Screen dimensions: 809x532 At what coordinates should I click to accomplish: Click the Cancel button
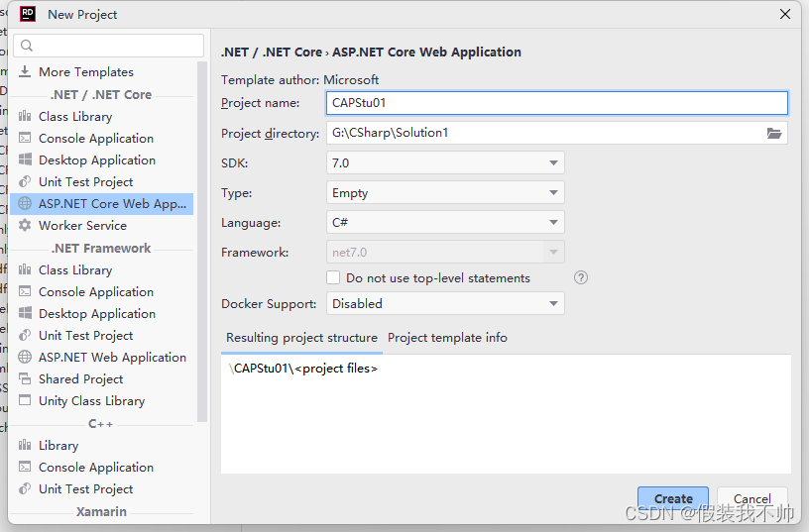752,498
